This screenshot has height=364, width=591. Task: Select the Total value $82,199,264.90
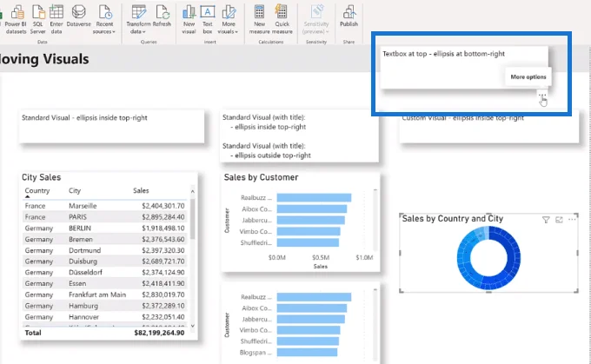[x=159, y=333]
